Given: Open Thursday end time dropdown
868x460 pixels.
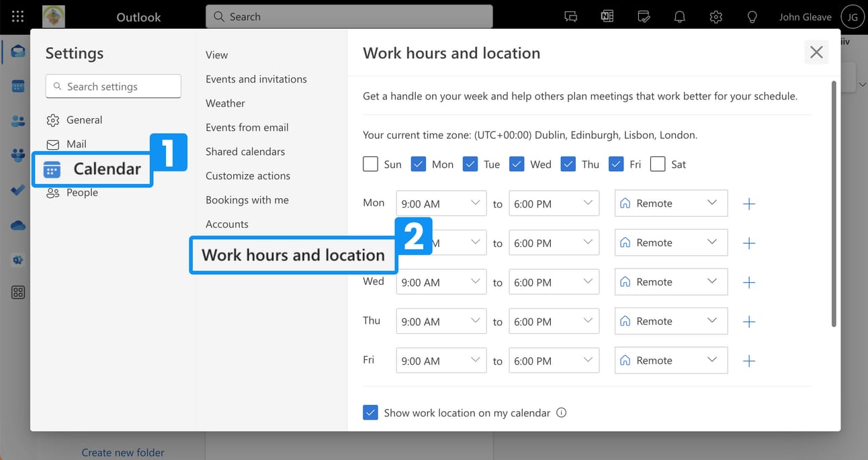Looking at the screenshot, I should coord(554,322).
